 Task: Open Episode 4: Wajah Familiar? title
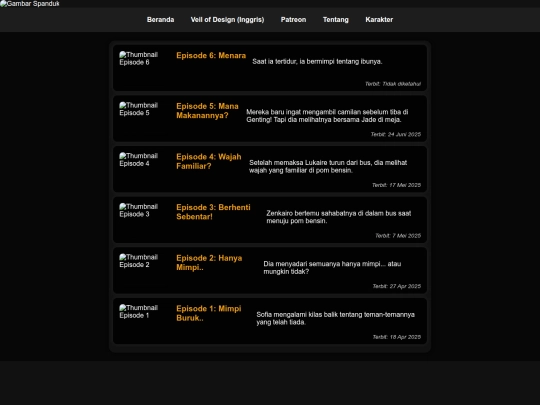[209, 161]
